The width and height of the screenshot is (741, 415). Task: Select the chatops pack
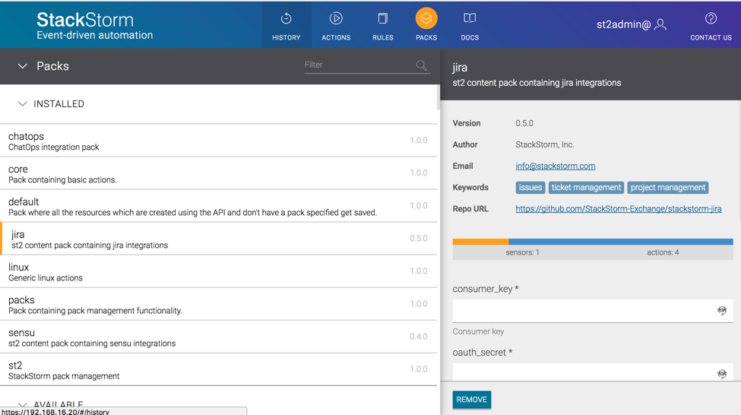tap(218, 141)
